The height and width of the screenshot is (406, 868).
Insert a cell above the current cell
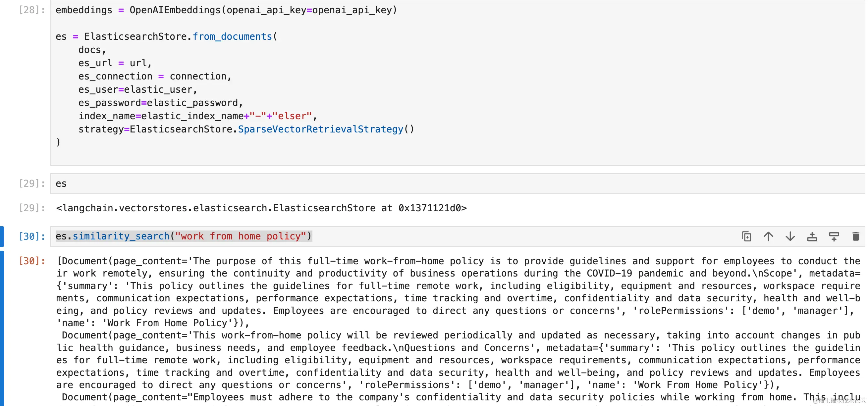click(812, 236)
